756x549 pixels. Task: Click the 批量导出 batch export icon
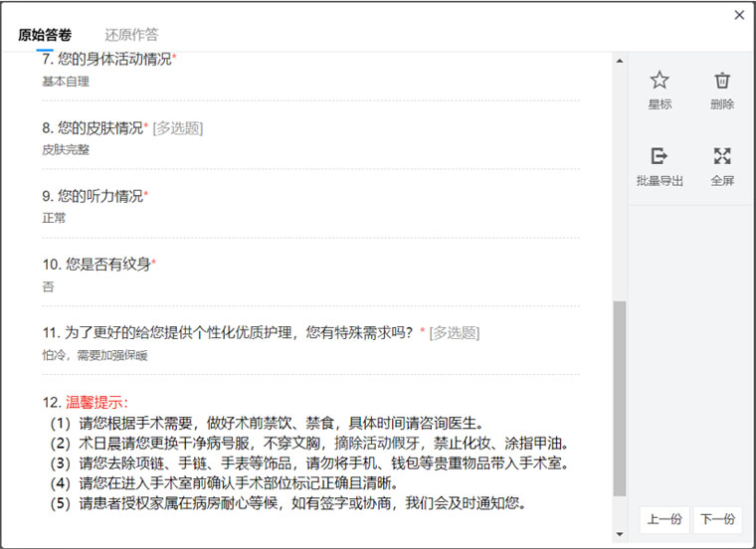(x=660, y=156)
